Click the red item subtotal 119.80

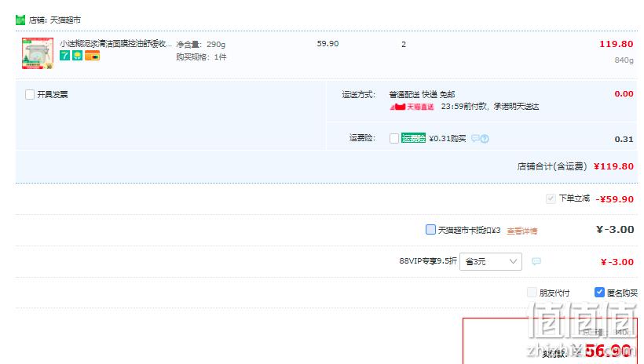(x=616, y=44)
